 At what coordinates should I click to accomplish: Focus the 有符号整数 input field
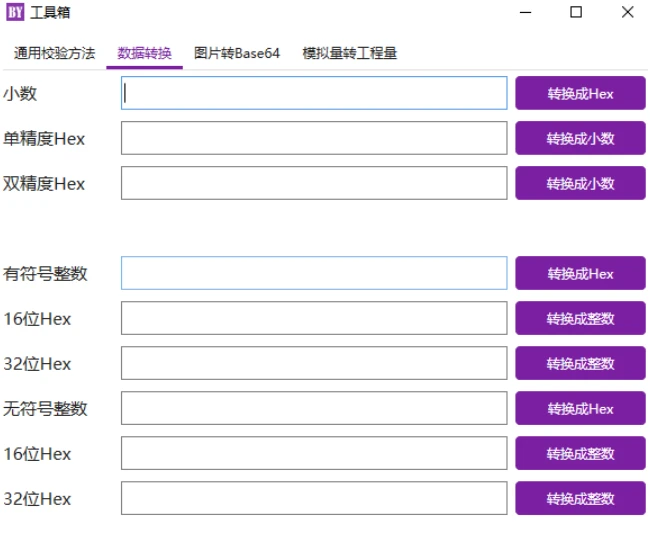[x=314, y=273]
